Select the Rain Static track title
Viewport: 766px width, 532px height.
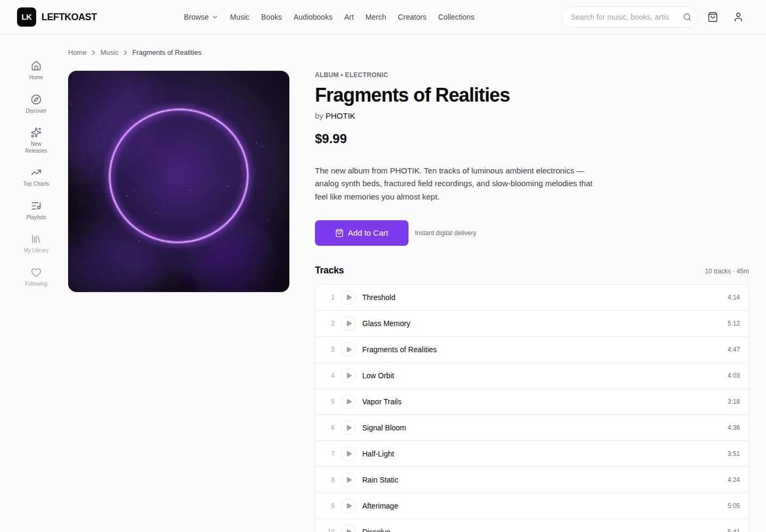[380, 480]
